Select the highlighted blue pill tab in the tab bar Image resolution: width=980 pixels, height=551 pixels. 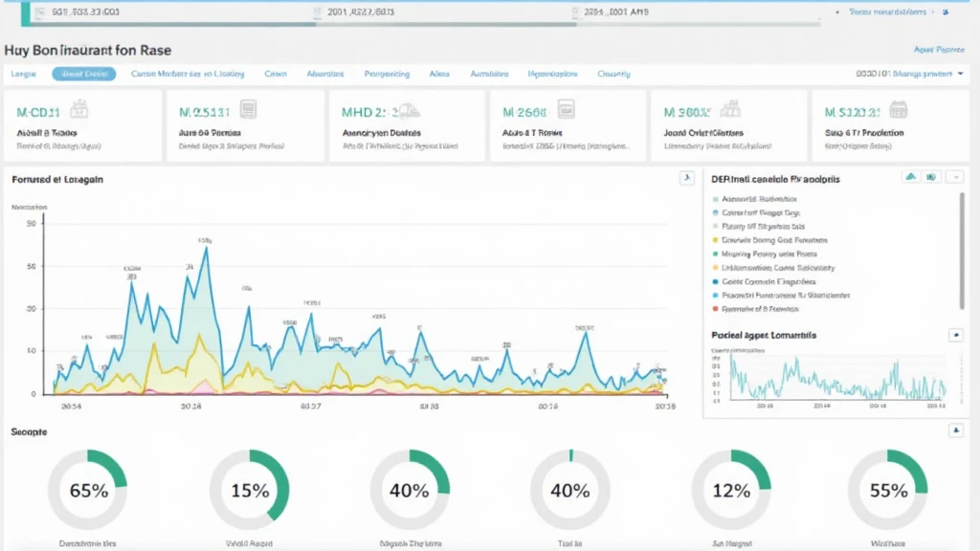pyautogui.click(x=84, y=74)
